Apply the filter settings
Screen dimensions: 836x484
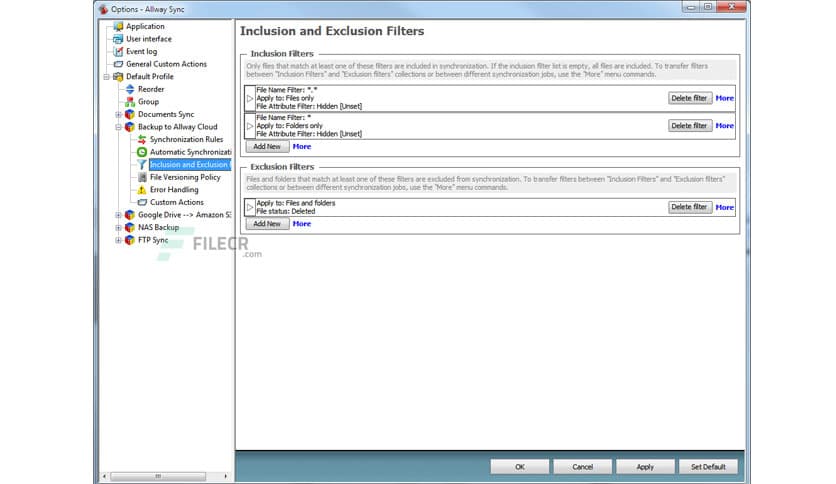tap(645, 466)
